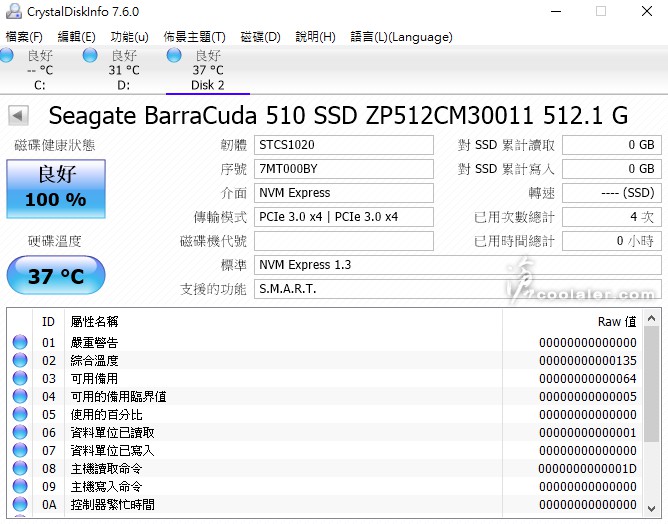668x524 pixels.
Task: Open the 功能(u) menu
Action: (x=129, y=37)
